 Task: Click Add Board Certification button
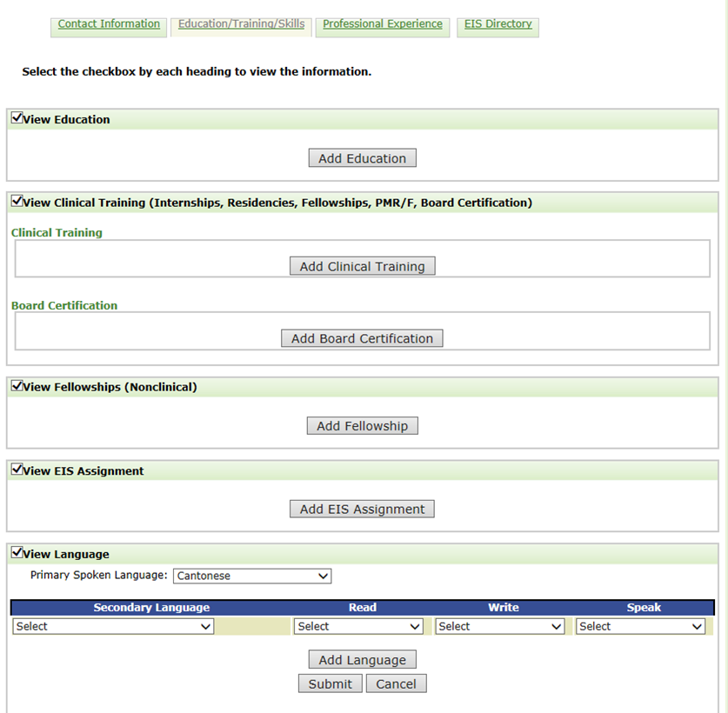click(x=362, y=338)
